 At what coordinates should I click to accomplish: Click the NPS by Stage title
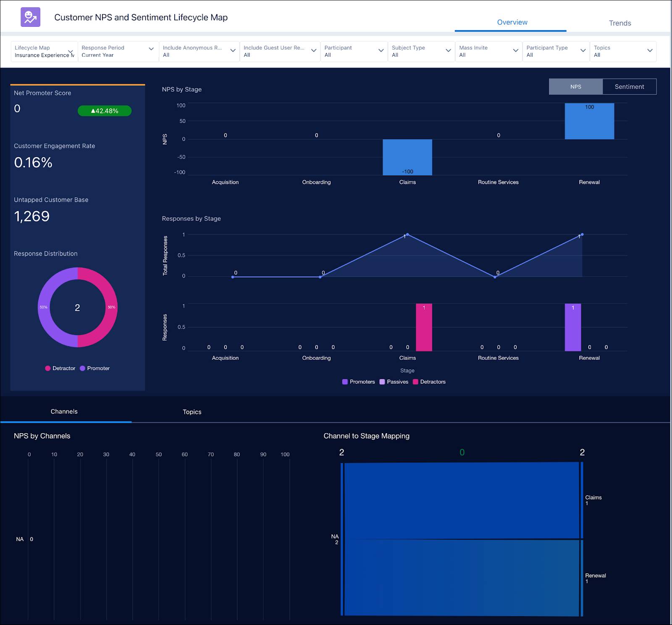(x=182, y=89)
